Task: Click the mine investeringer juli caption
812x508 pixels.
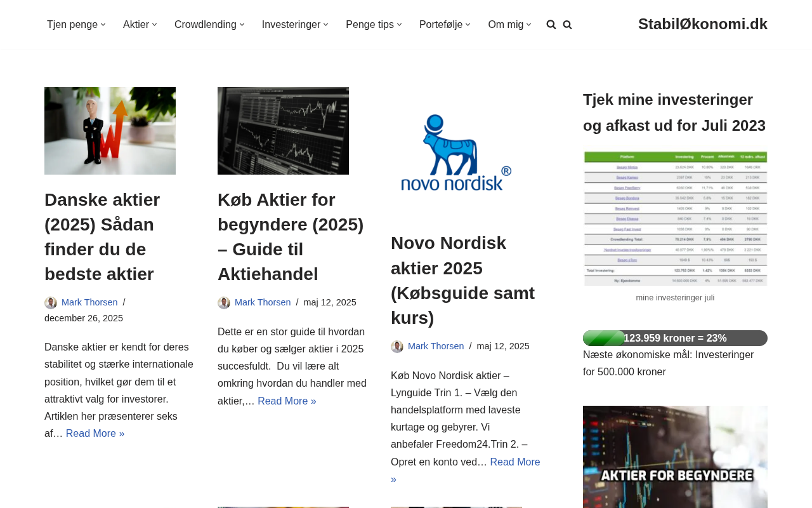Action: pyautogui.click(x=675, y=298)
